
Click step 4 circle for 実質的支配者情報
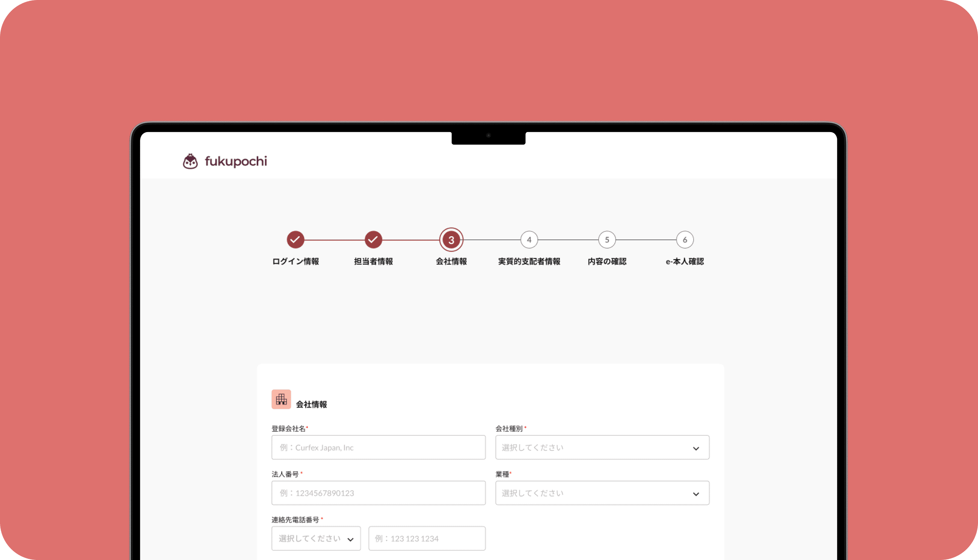point(529,239)
